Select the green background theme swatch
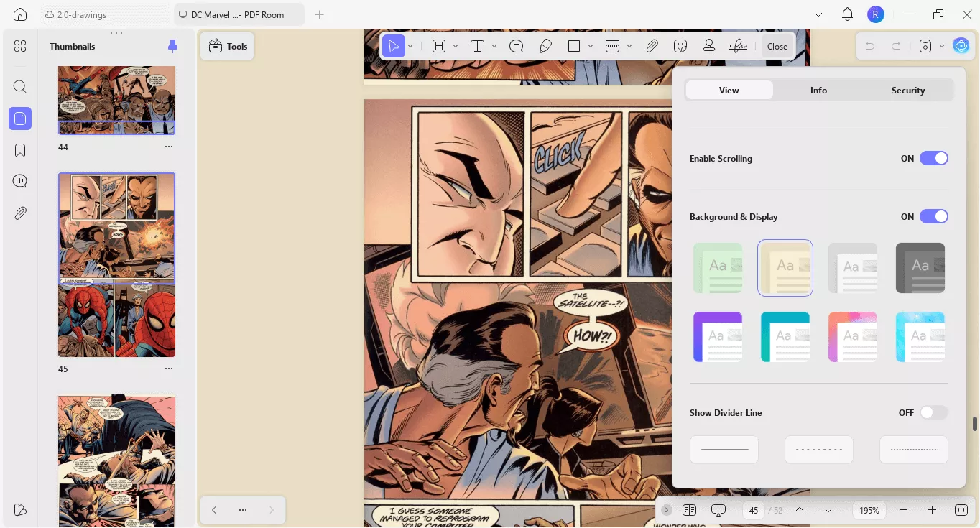 pyautogui.click(x=718, y=267)
